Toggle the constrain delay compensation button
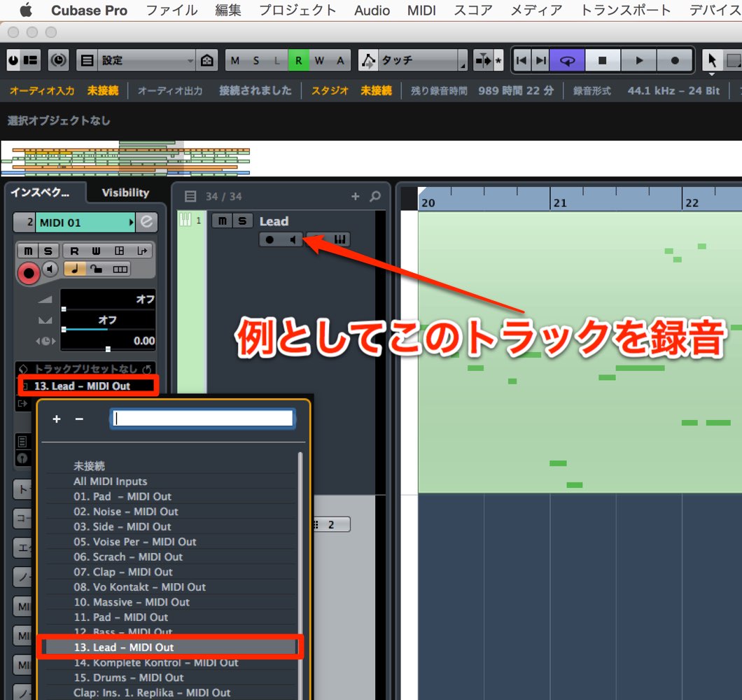Screen dimensions: 742x700 point(59,60)
